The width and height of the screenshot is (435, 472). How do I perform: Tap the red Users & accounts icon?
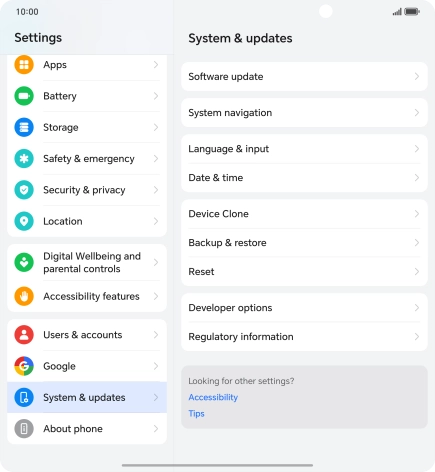point(24,335)
